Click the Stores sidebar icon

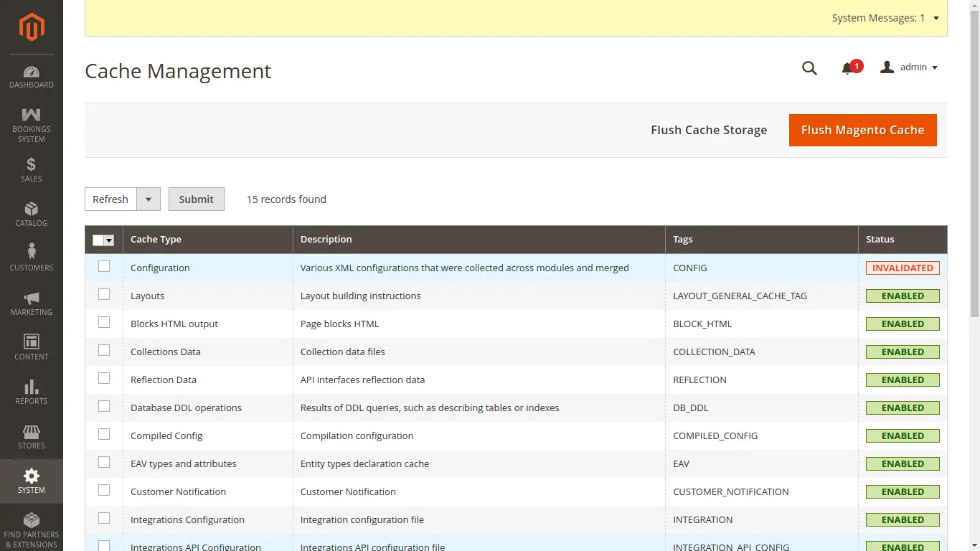click(31, 436)
